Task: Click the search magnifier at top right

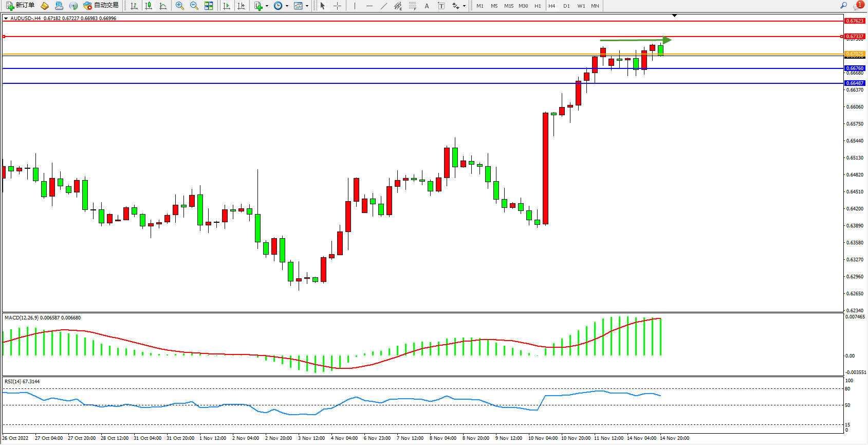Action: [843, 6]
